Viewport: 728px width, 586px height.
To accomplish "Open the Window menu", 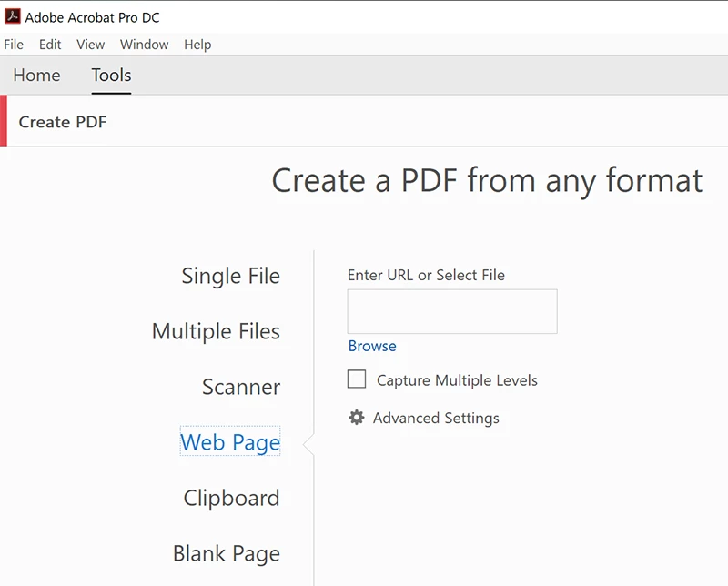I will pyautogui.click(x=145, y=45).
